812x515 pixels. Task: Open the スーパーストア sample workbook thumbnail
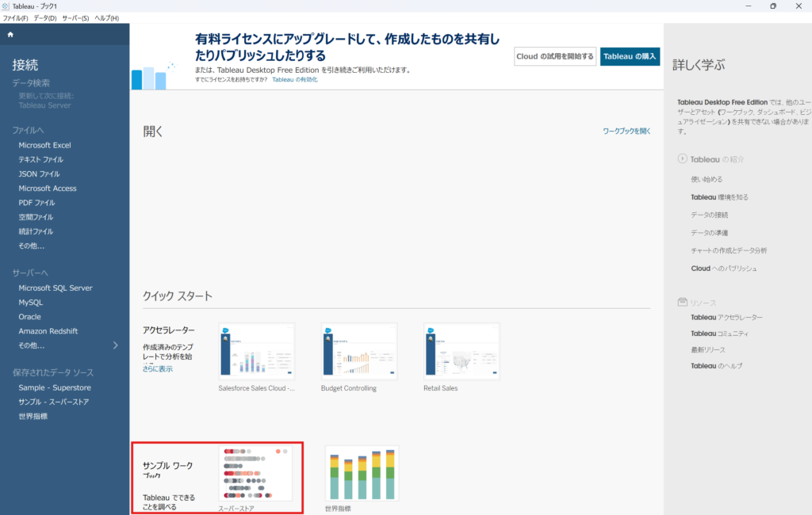click(x=255, y=473)
